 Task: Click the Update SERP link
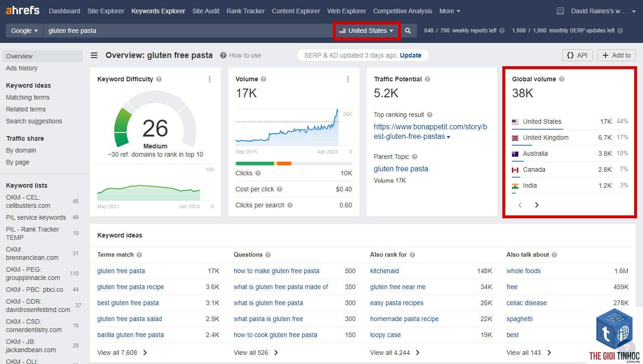(411, 55)
